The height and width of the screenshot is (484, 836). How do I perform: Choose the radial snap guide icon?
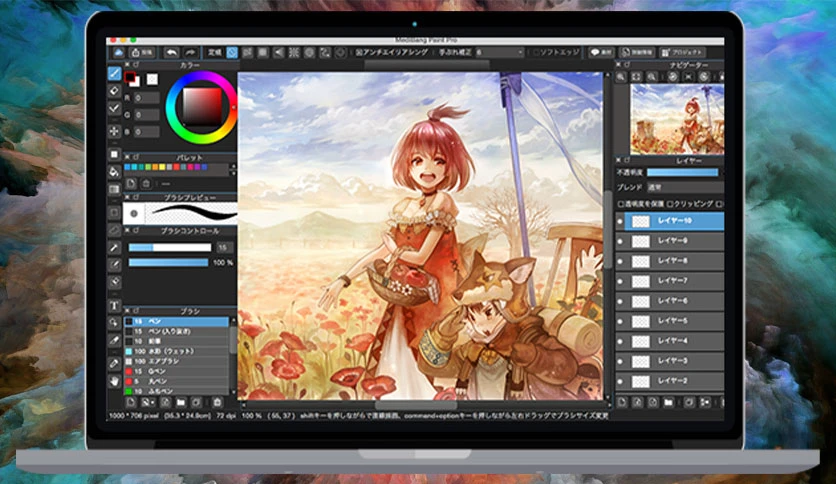pyautogui.click(x=294, y=52)
